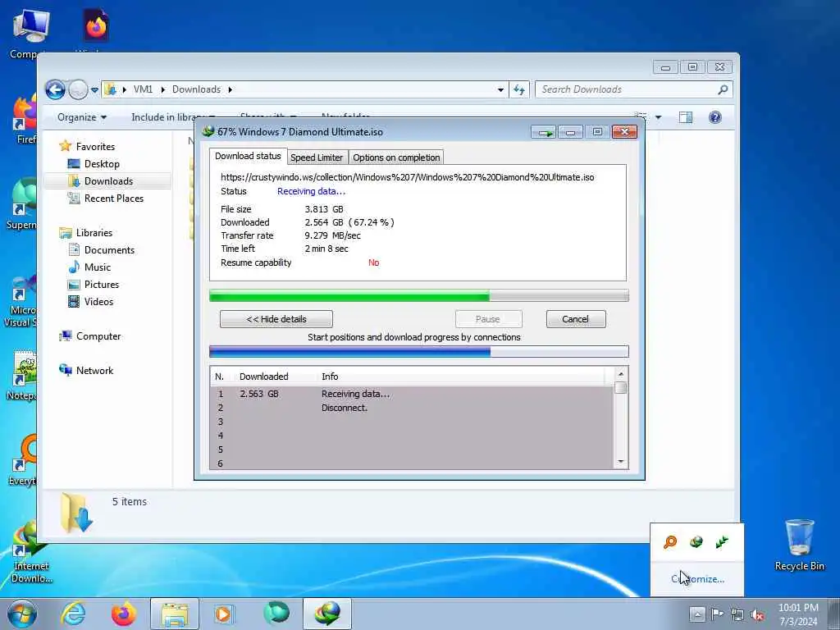Image resolution: width=840 pixels, height=630 pixels.
Task: Click the IDM minimize-to-tray arrow button
Action: pos(545,132)
